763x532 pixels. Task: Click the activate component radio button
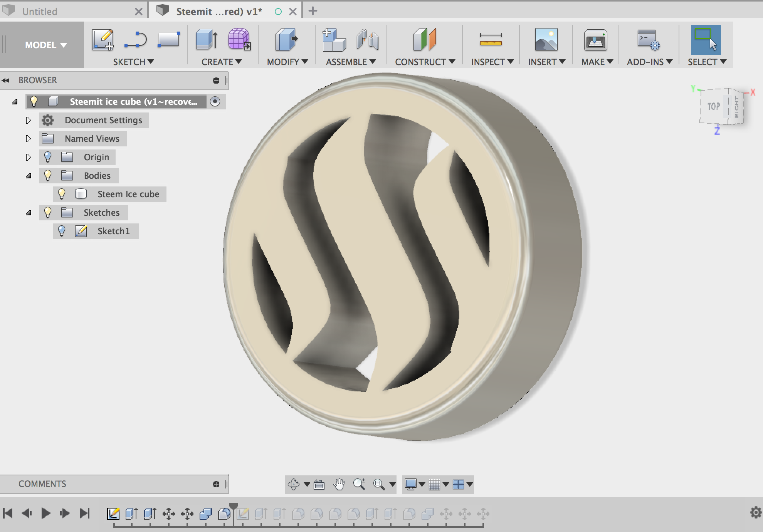pyautogui.click(x=215, y=101)
